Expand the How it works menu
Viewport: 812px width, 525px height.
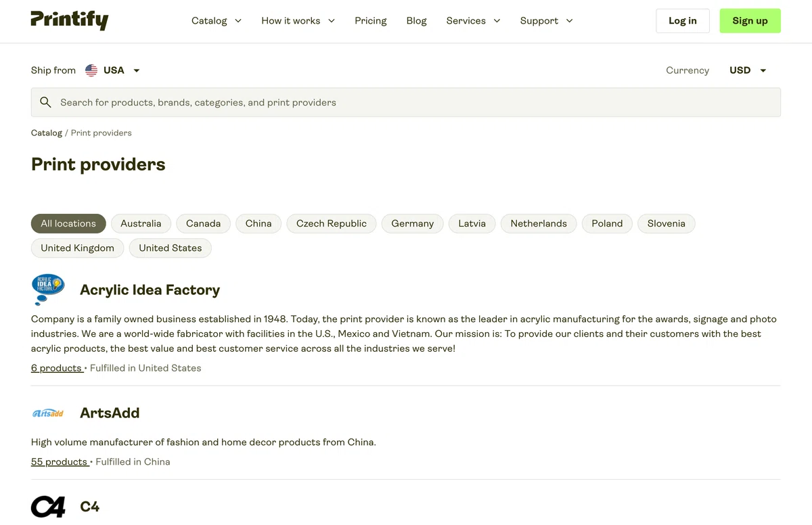[x=298, y=21]
